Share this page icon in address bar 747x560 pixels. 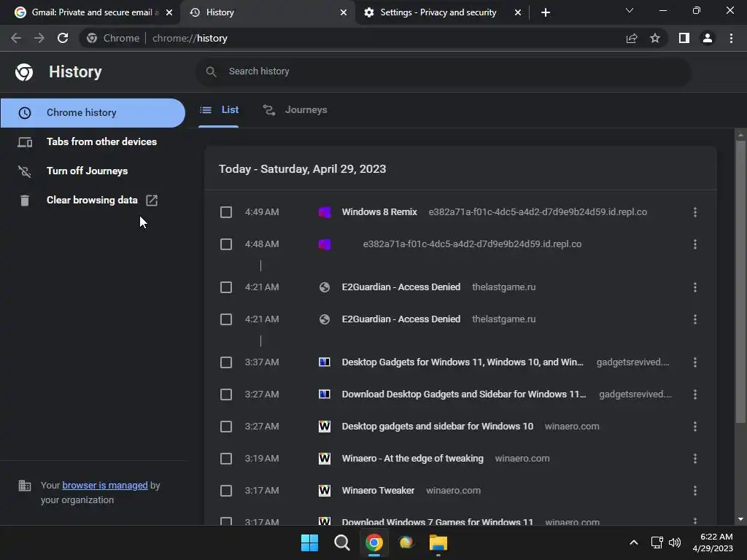(632, 38)
